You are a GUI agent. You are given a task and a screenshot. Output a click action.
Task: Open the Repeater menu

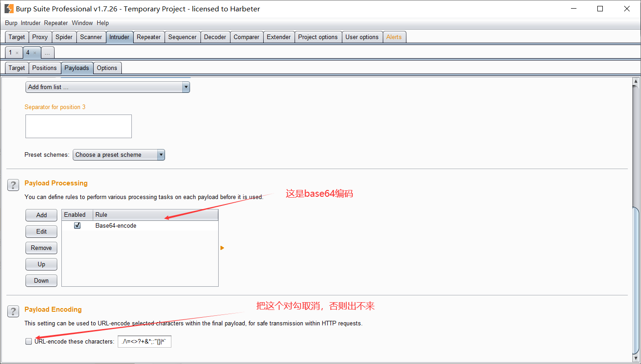coord(56,23)
